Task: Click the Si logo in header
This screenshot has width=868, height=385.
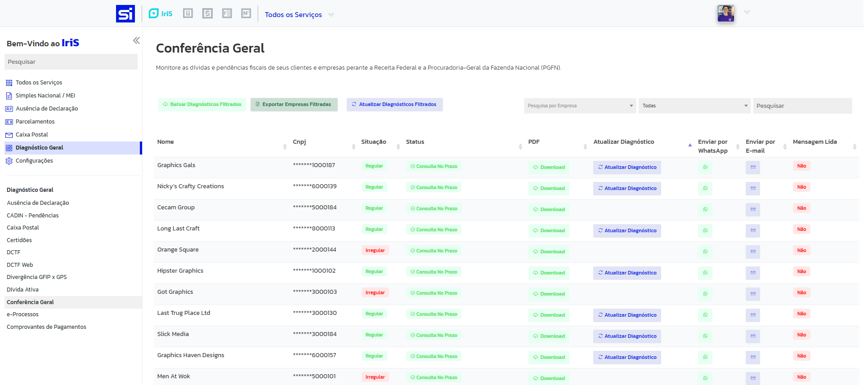Action: pos(125,14)
